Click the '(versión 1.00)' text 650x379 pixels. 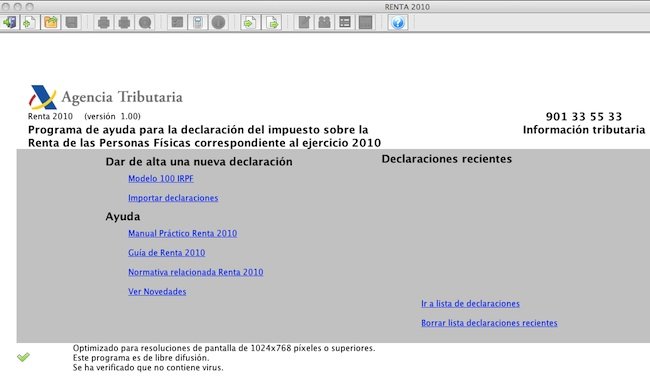coord(112,117)
